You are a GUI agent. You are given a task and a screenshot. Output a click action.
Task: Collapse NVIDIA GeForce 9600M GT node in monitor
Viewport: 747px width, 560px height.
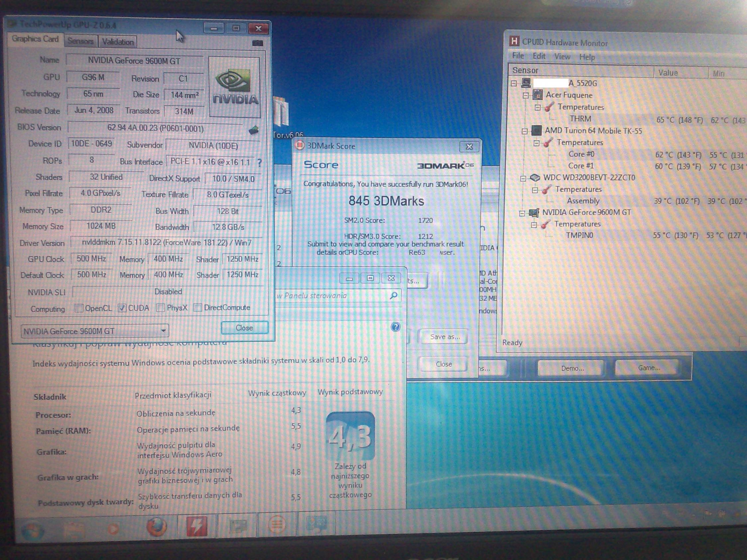point(522,213)
